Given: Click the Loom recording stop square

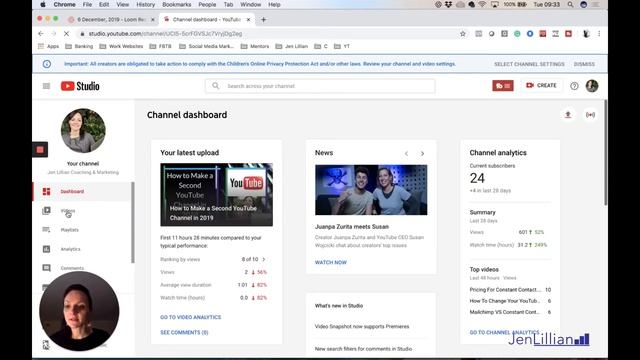Looking at the screenshot, I should tap(40, 150).
